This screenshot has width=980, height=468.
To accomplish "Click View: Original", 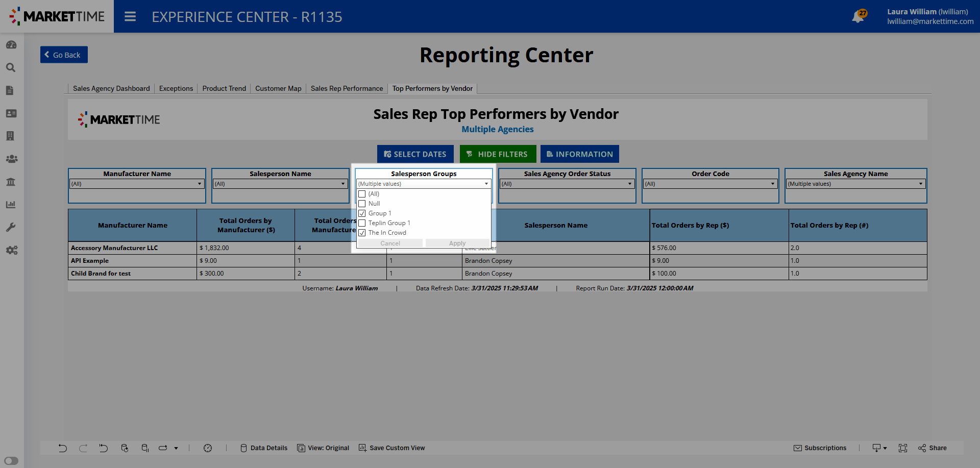I will (x=323, y=448).
